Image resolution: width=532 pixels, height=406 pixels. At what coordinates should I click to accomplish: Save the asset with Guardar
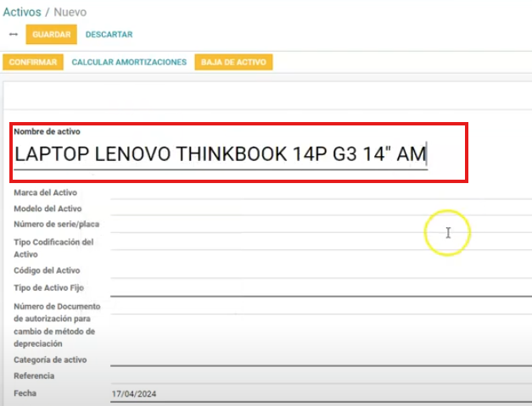click(x=51, y=35)
